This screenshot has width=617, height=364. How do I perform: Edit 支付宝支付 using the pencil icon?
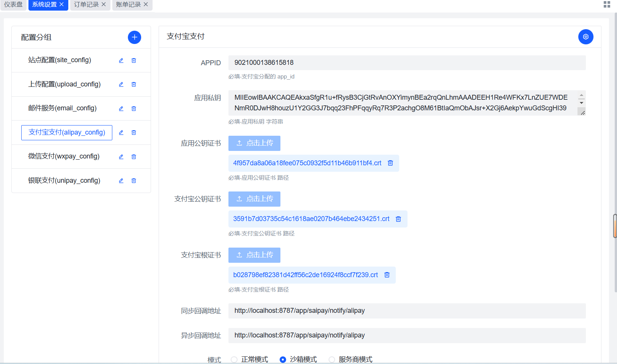click(x=121, y=132)
